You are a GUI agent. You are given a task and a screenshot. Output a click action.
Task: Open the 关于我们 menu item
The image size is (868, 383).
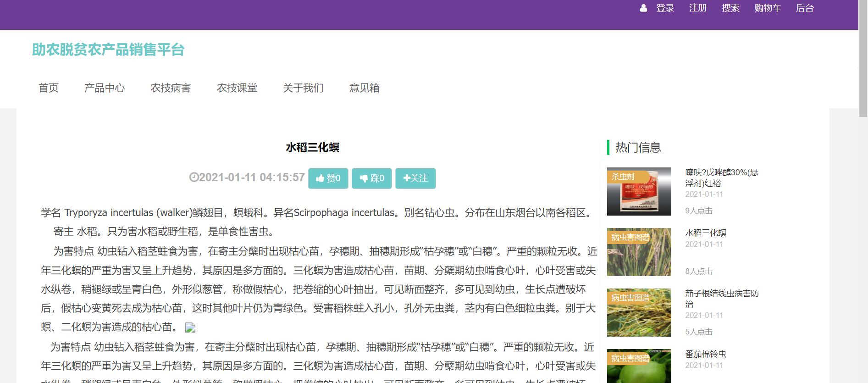(x=303, y=88)
